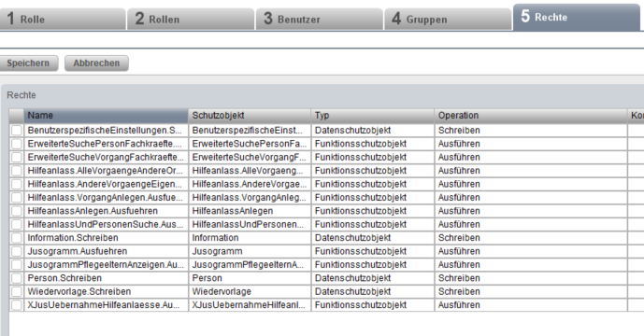Click the Person Schutzobjekt cell
This screenshot has height=336, width=644.
point(250,278)
